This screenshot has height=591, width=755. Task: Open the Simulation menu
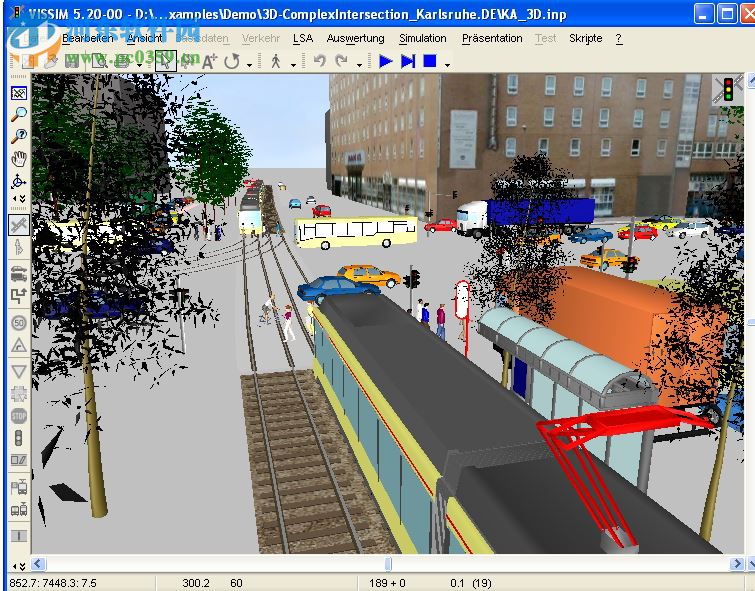click(x=423, y=39)
